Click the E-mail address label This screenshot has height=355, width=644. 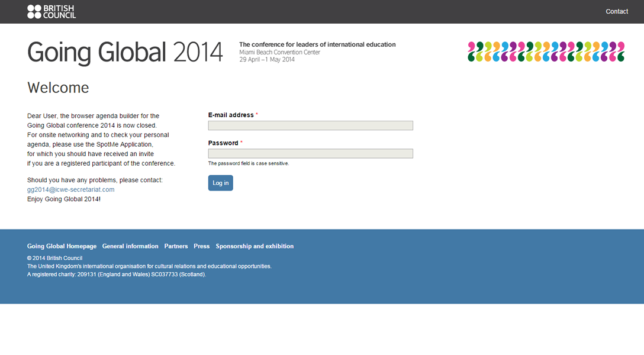point(231,115)
